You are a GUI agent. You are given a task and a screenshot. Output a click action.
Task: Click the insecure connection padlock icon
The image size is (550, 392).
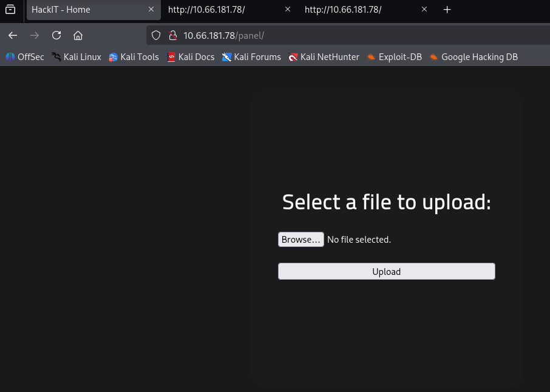172,35
